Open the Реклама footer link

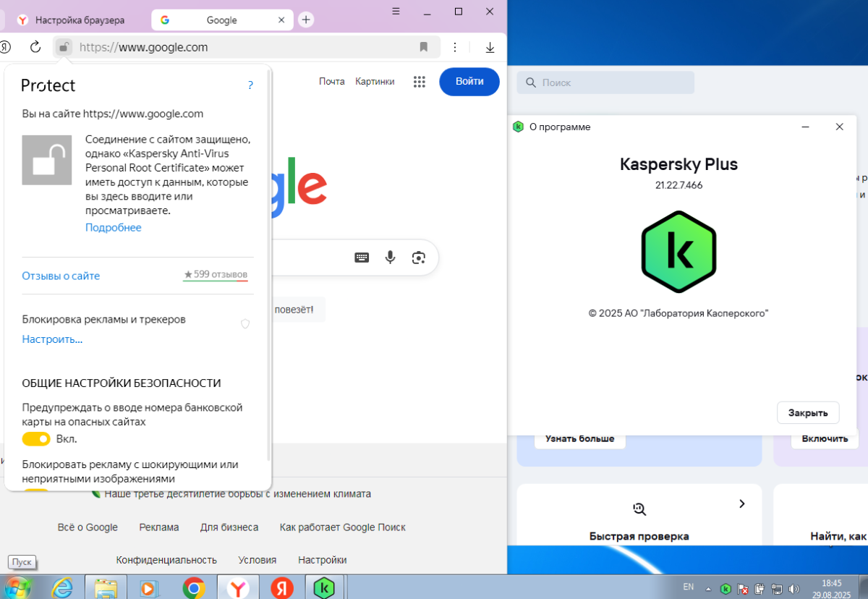159,527
